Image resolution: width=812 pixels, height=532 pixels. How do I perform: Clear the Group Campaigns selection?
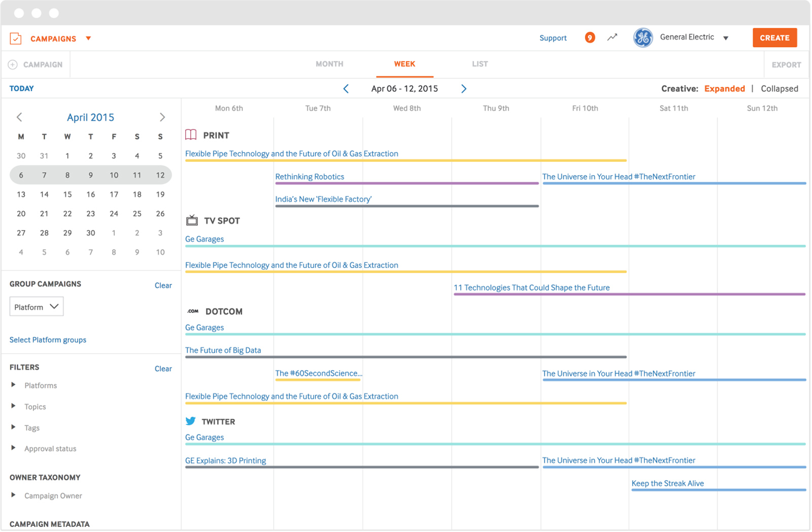(163, 285)
